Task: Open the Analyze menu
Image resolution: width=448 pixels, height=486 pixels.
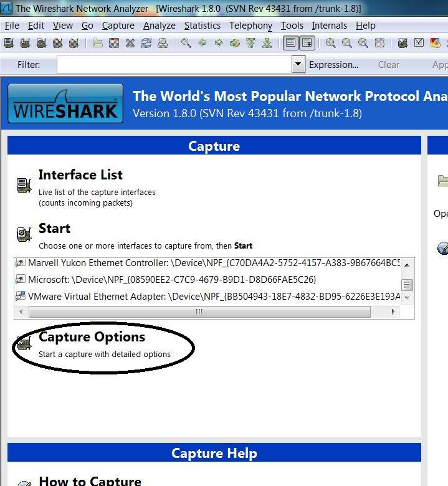Action: click(x=160, y=26)
